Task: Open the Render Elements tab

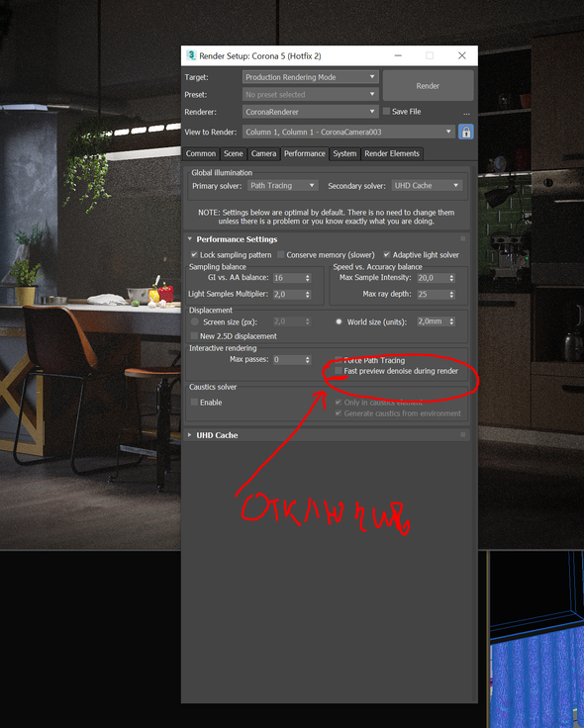Action: (392, 153)
